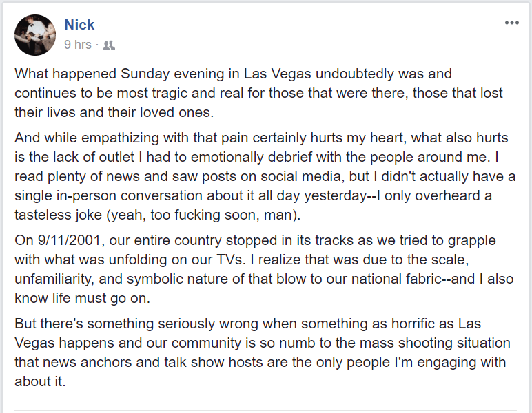Open Nick's round profile picture
Image resolution: width=532 pixels, height=413 pixels.
click(x=35, y=35)
